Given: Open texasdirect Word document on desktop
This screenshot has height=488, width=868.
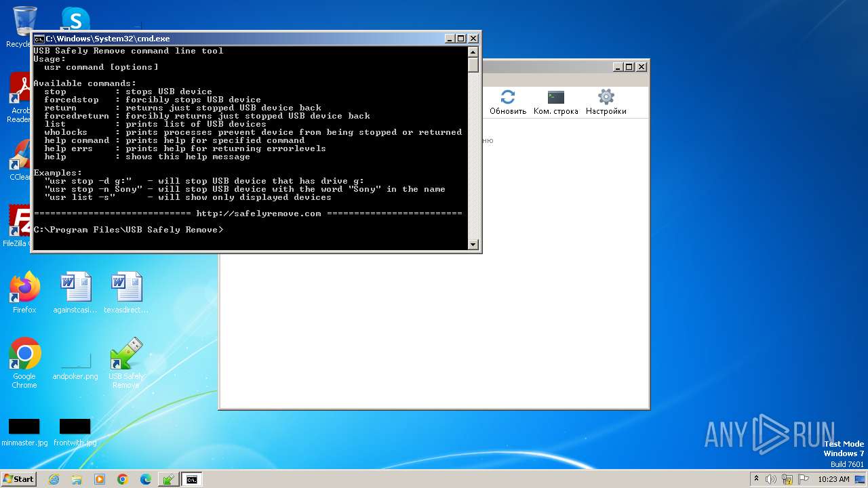Looking at the screenshot, I should [x=126, y=293].
